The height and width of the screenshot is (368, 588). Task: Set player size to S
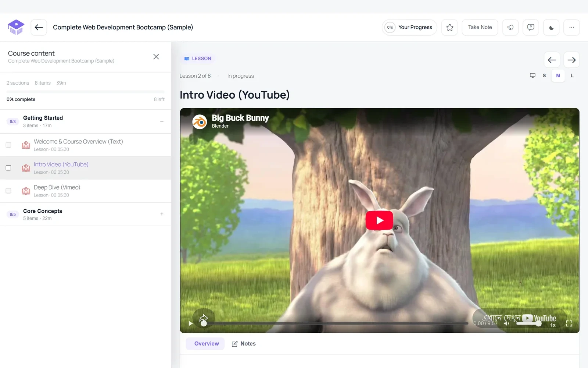click(544, 75)
